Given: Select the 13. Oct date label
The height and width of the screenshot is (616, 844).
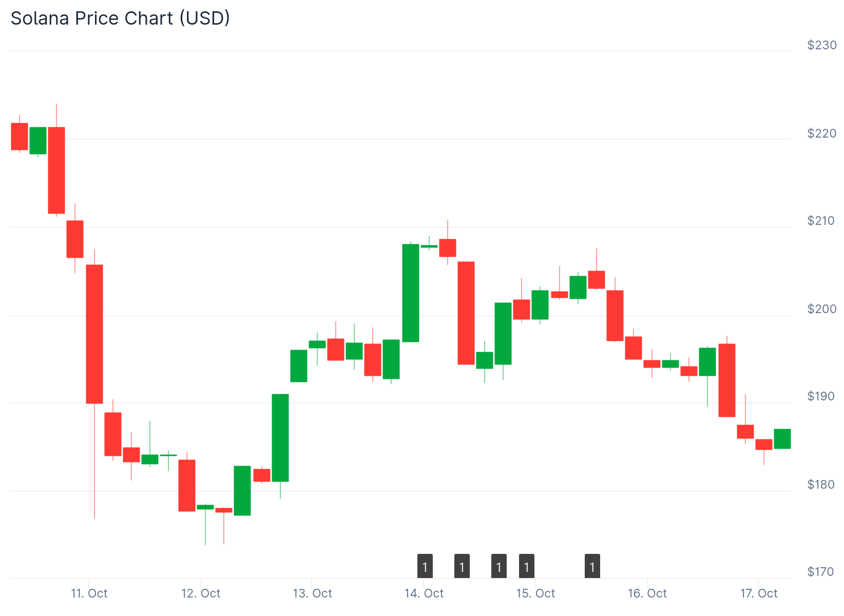Looking at the screenshot, I should [x=312, y=593].
